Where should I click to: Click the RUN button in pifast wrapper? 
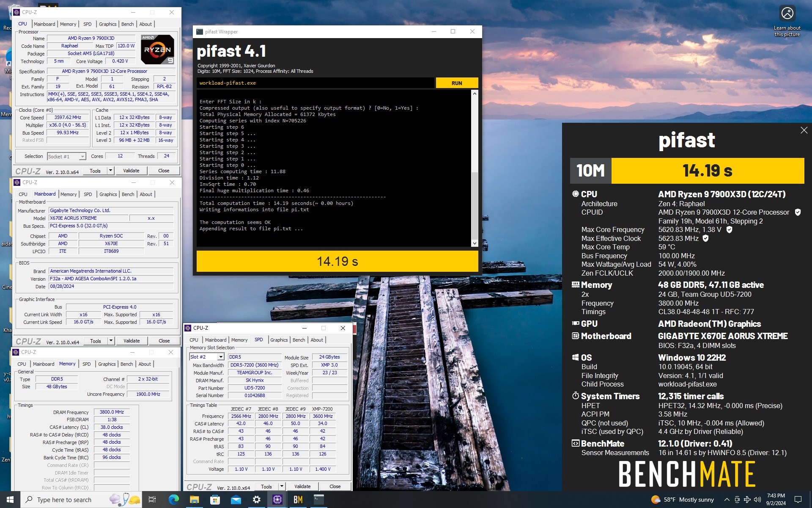457,83
